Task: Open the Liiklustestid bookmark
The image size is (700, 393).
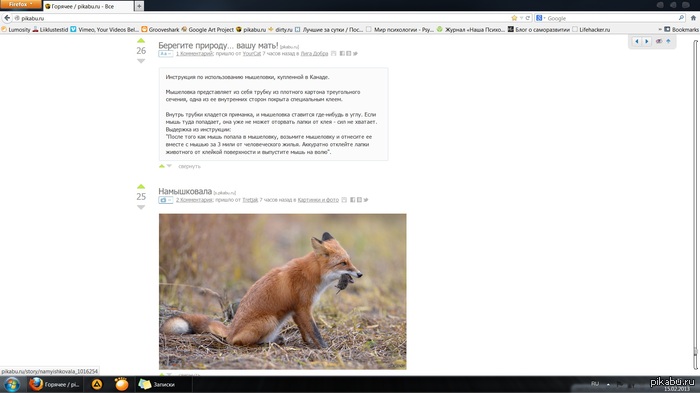Action: tap(50, 29)
